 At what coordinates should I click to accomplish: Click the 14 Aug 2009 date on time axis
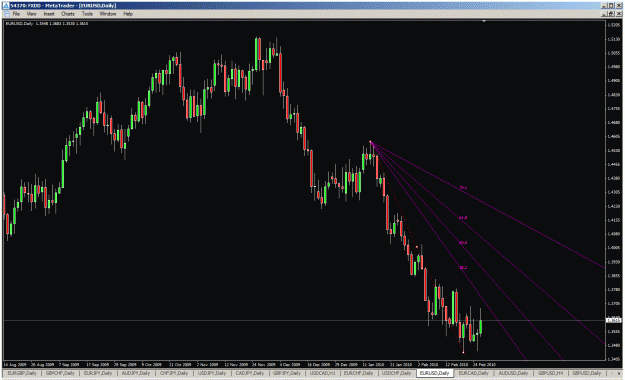point(15,364)
